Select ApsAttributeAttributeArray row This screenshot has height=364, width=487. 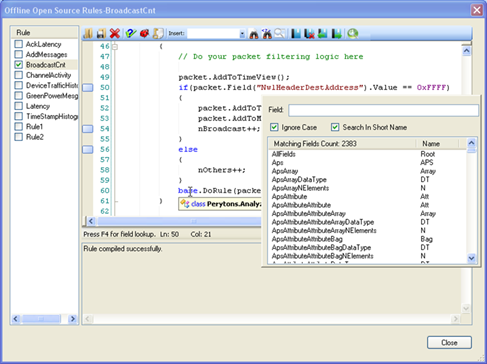click(367, 214)
